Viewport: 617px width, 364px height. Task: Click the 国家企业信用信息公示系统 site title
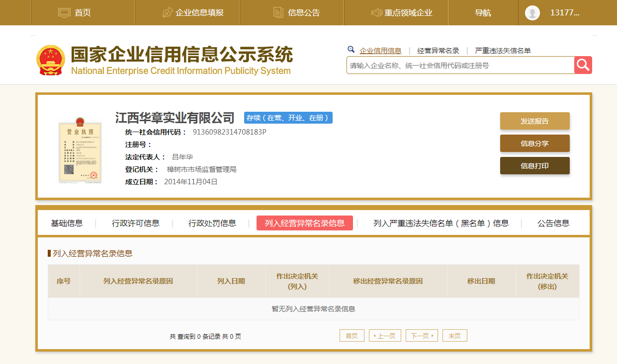pos(182,55)
